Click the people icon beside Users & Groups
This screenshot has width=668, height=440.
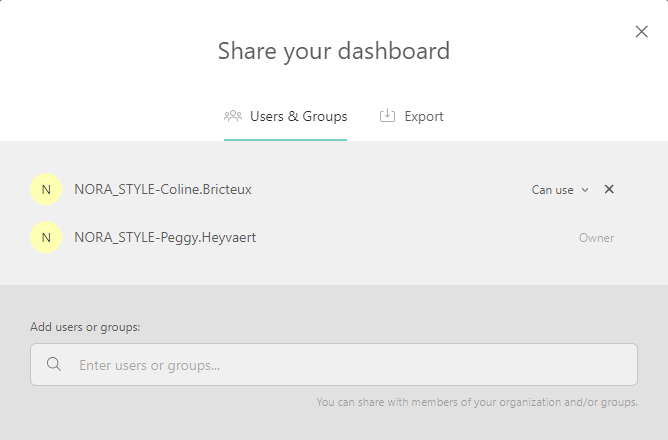pos(233,116)
